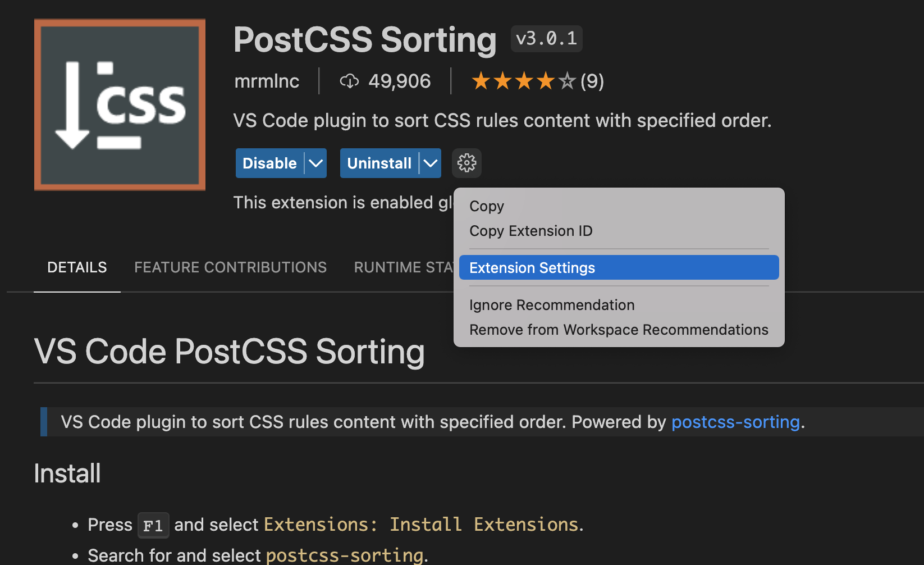This screenshot has width=924, height=565.
Task: Click the mrmlnc publisher name
Action: (267, 81)
